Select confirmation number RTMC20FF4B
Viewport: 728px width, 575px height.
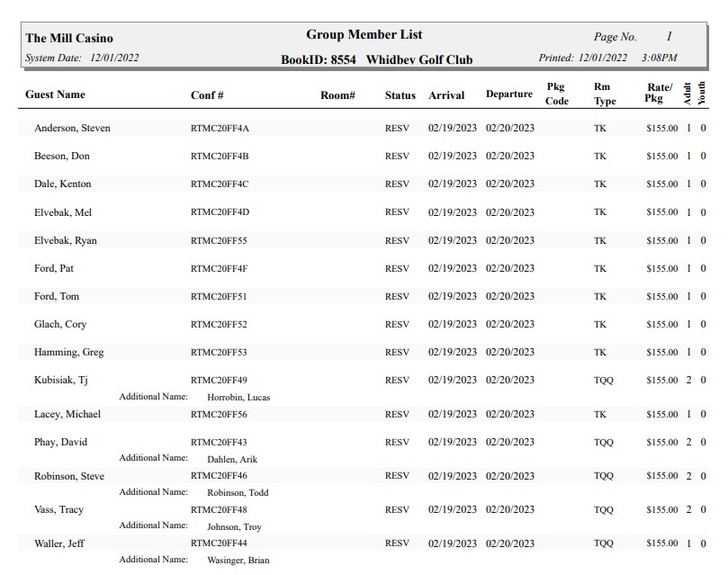pyautogui.click(x=220, y=157)
